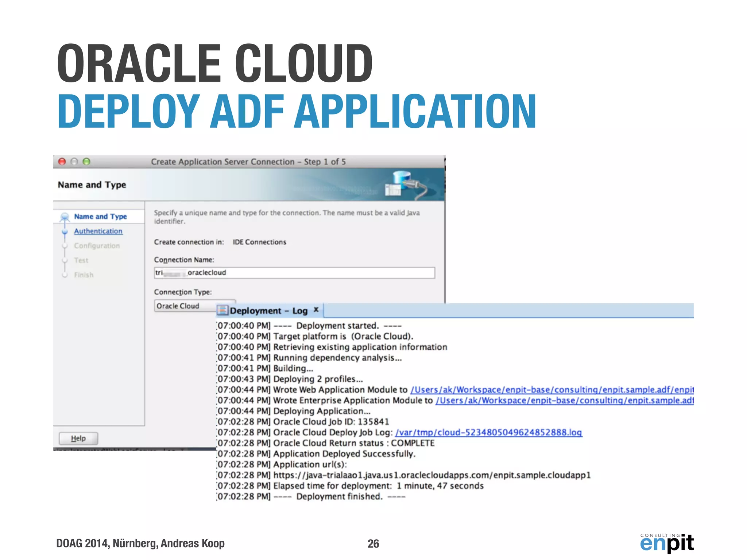Click the yellow minimize window button
Image resolution: width=747 pixels, height=560 pixels.
[x=74, y=162]
